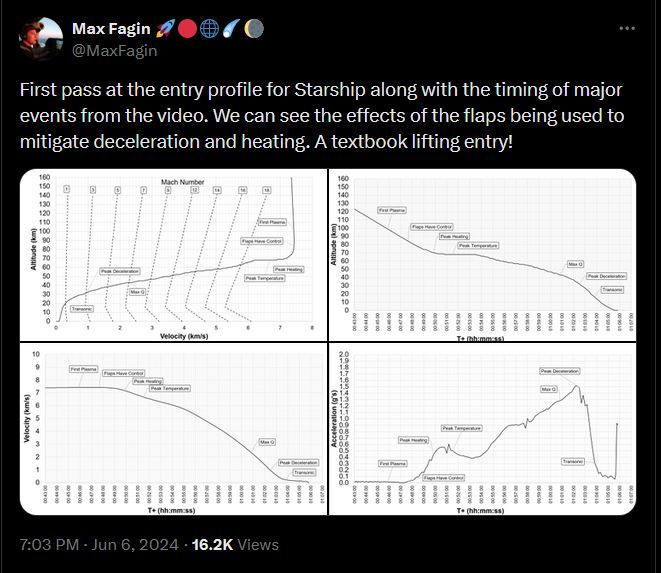This screenshot has width=661, height=573.
Task: Click Max Fagin's profile avatar
Action: [38, 37]
